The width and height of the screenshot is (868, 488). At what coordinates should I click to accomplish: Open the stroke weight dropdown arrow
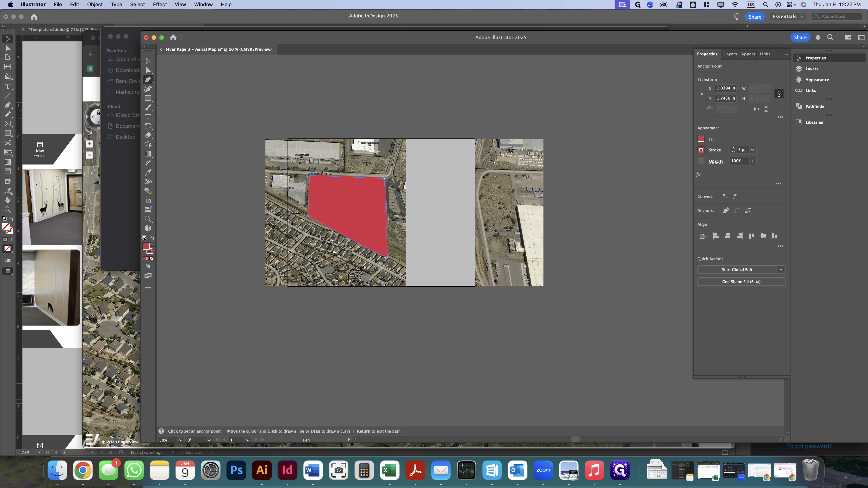coord(753,150)
